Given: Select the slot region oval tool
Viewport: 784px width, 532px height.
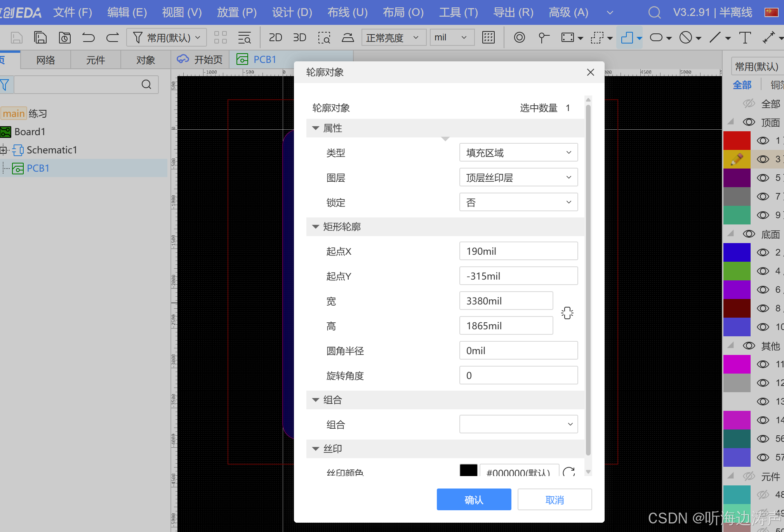Looking at the screenshot, I should [656, 38].
